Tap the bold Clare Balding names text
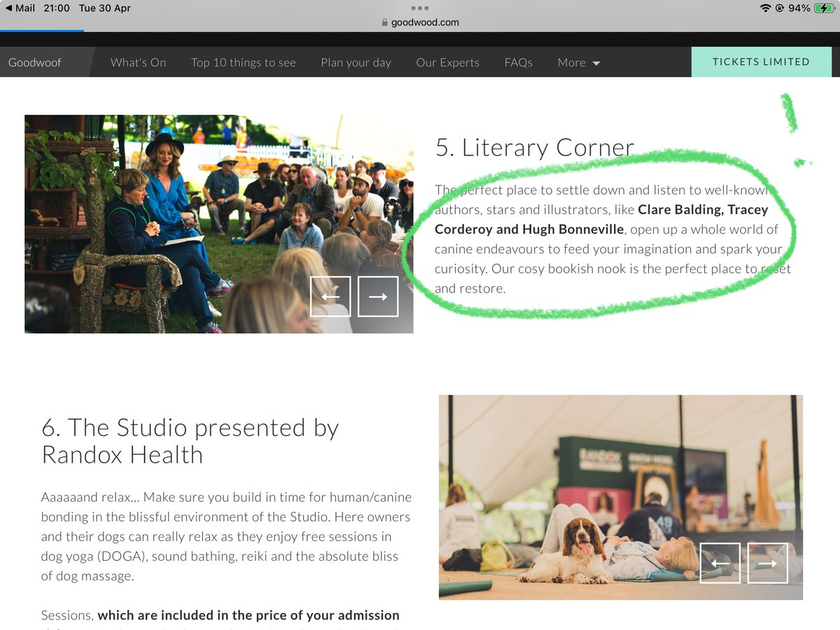 pyautogui.click(x=601, y=219)
